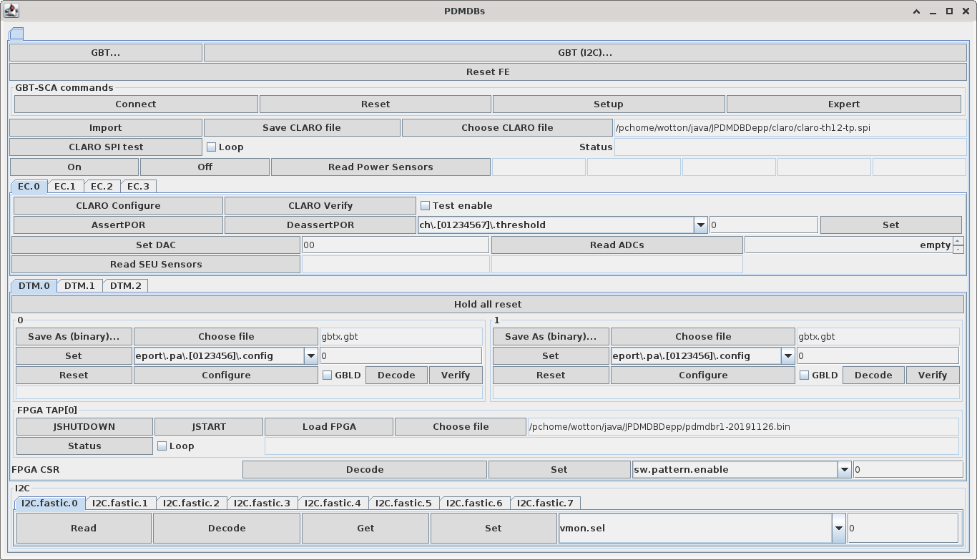Click the Set DAC value field showing 00

point(395,245)
